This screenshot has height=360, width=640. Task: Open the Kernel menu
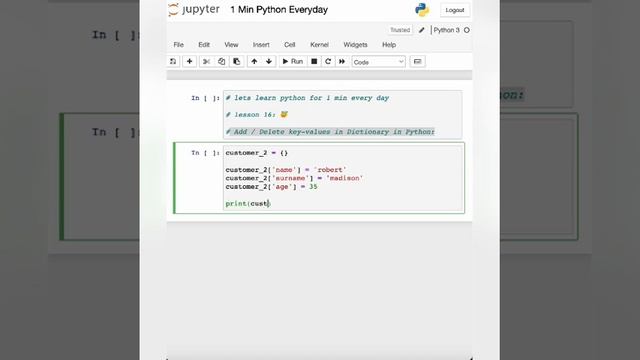tap(319, 45)
